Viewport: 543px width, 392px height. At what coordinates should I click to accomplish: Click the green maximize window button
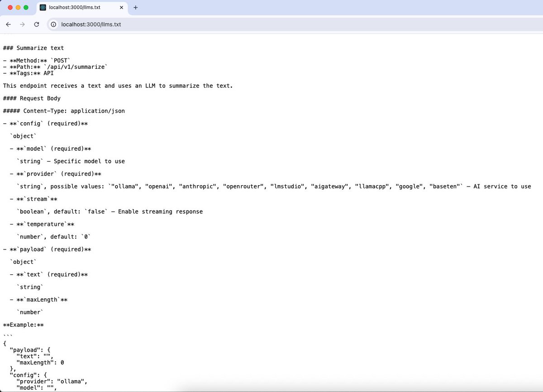tap(26, 8)
